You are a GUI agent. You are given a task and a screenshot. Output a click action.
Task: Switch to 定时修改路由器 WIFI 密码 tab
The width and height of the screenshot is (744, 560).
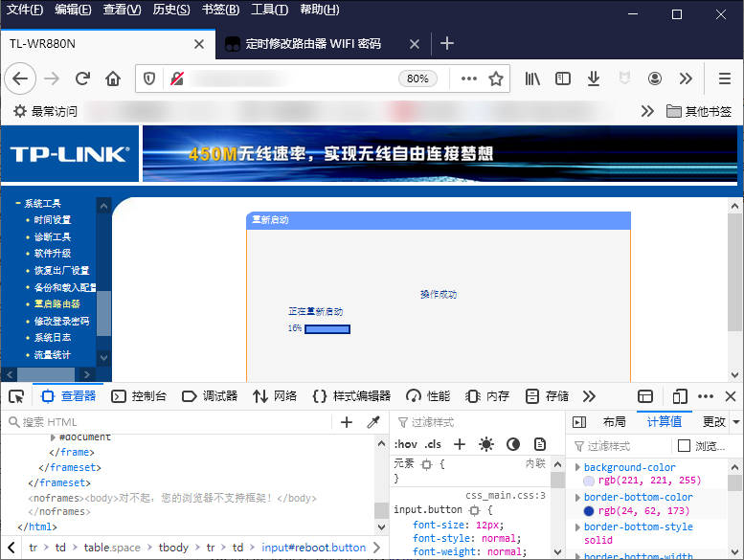pyautogui.click(x=313, y=44)
